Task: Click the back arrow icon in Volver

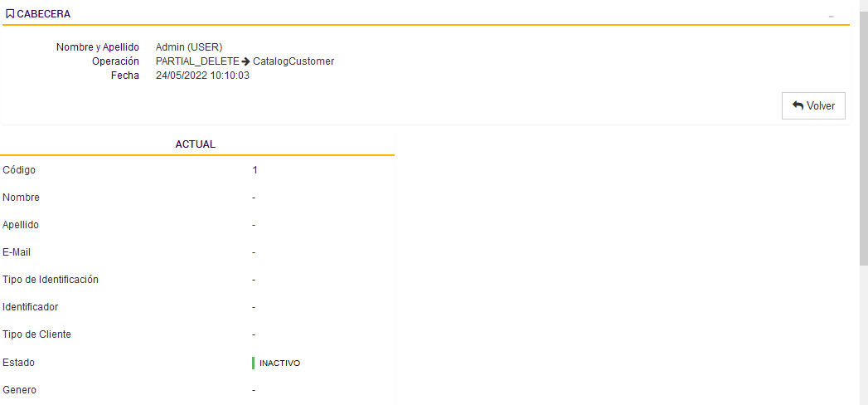Action: (798, 106)
